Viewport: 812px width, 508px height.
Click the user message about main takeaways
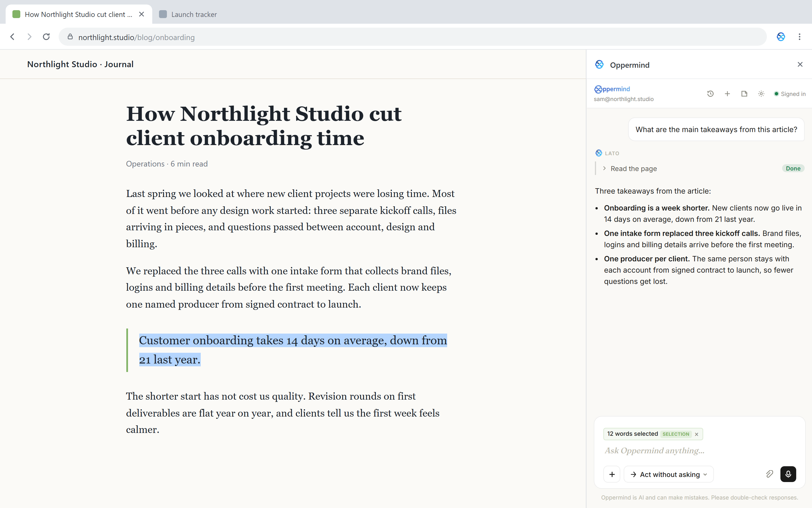pos(716,130)
